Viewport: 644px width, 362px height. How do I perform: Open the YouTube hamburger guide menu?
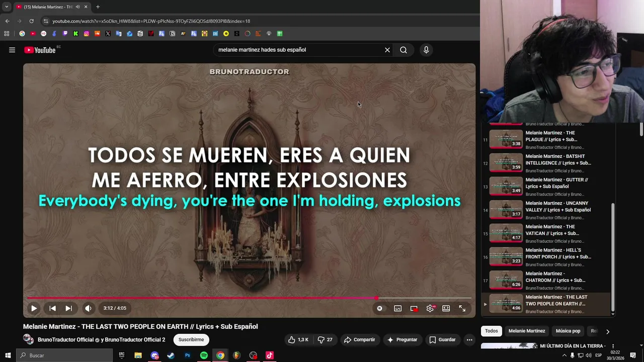(12, 50)
